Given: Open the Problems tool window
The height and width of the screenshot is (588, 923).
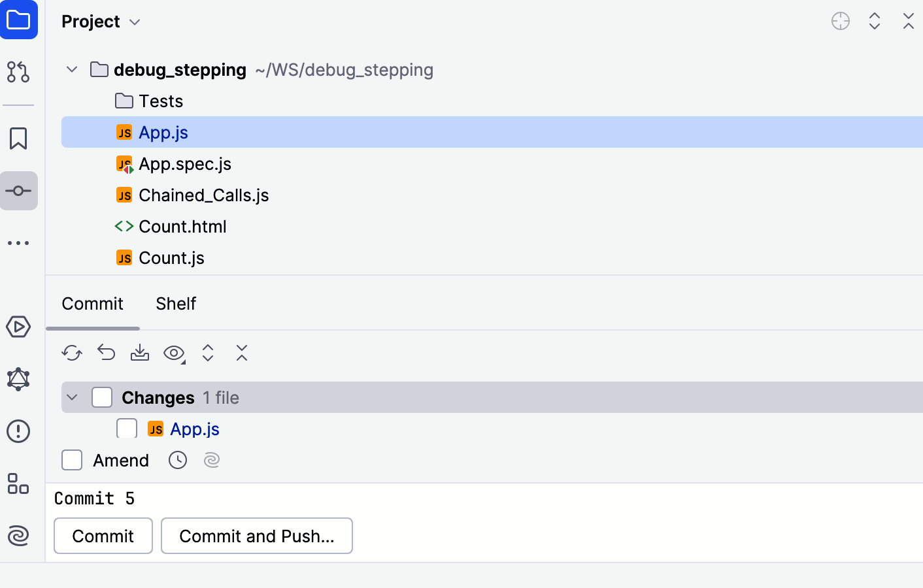Looking at the screenshot, I should 19,431.
